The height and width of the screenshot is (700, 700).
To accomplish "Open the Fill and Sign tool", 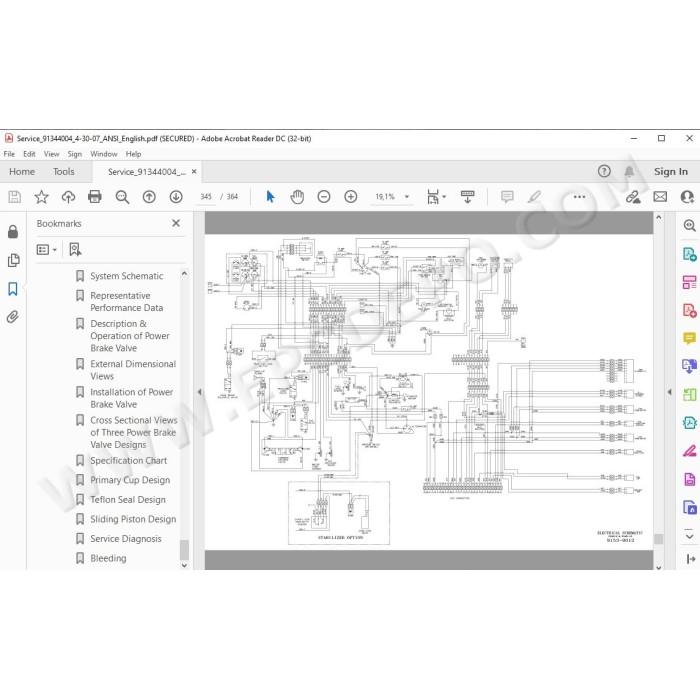I will [x=690, y=451].
